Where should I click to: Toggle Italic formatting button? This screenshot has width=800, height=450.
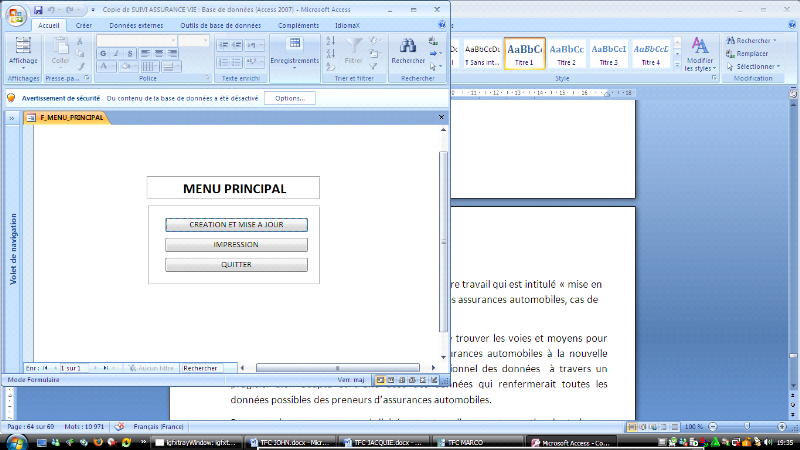(x=116, y=54)
